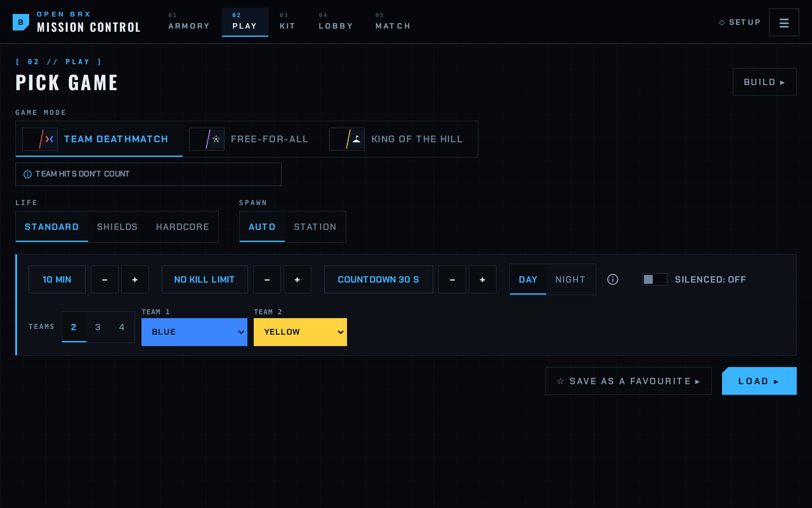Select Auto spawn option
Viewport: 812px width, 508px height.
tap(262, 227)
